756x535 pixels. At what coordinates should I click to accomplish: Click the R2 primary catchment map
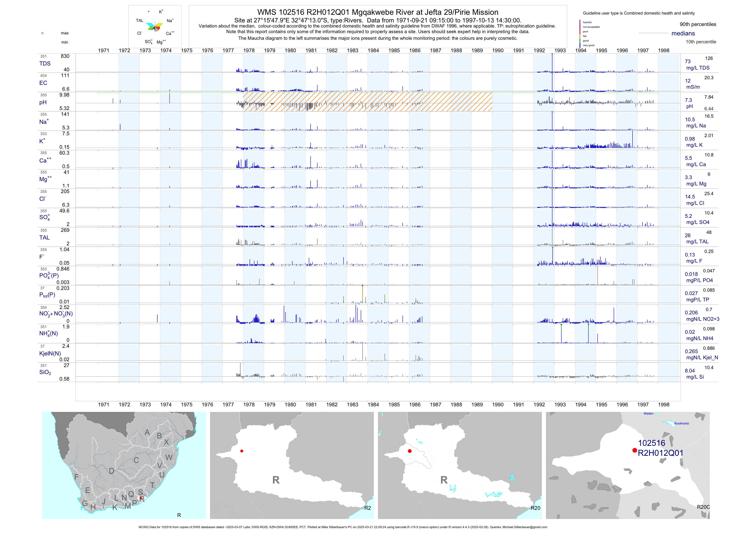point(292,465)
